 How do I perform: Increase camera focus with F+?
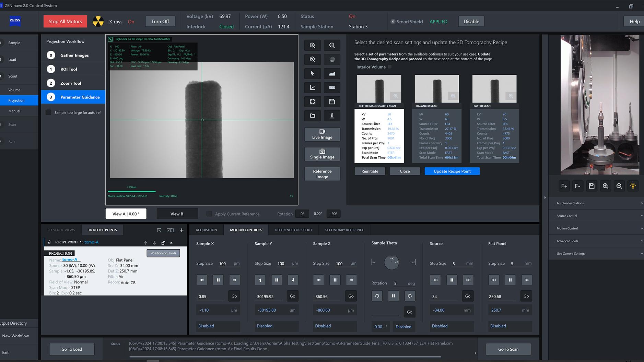pyautogui.click(x=564, y=186)
